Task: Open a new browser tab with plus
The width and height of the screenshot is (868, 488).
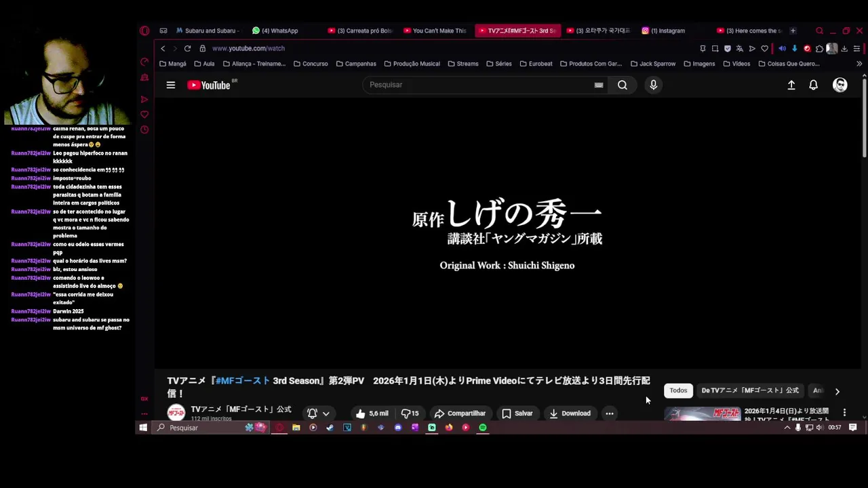Action: tap(793, 30)
